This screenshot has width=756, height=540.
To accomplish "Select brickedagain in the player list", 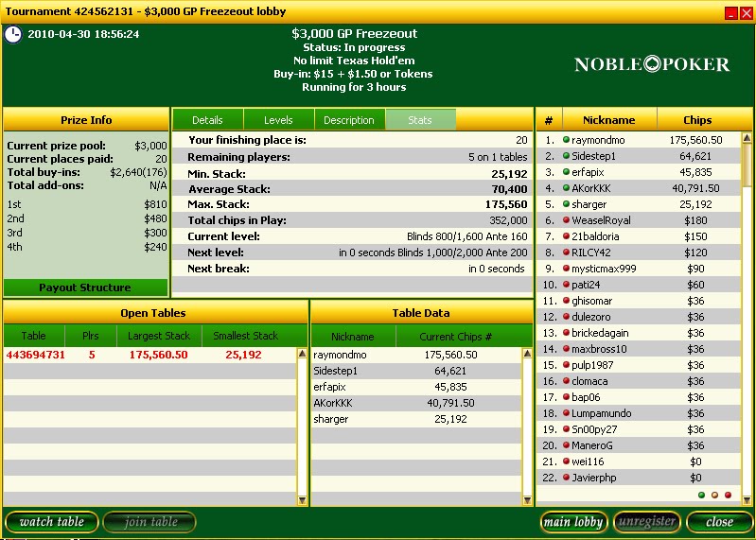I will pos(639,333).
